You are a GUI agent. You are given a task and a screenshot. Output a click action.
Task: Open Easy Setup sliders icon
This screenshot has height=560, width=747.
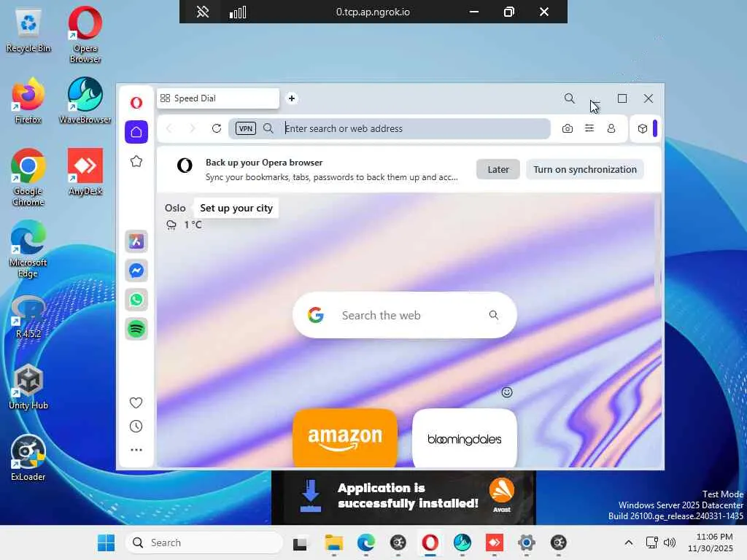click(x=589, y=128)
